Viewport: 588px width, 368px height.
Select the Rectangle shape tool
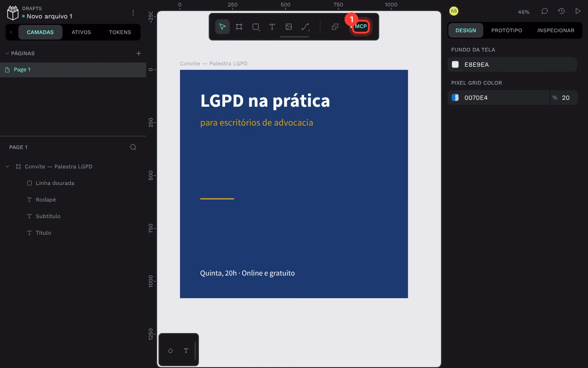256,27
